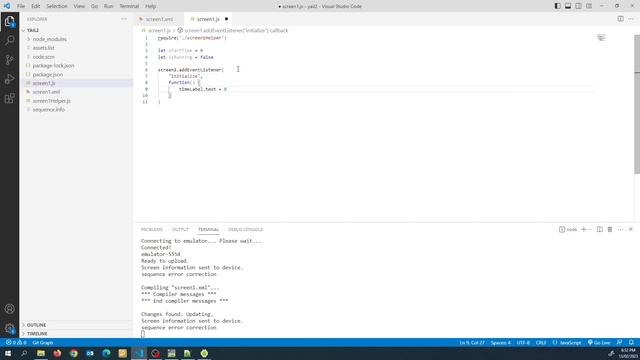Screen dimensions: 640x360
Task: Toggle bottom Panel visibility
Action: tap(568, 6)
